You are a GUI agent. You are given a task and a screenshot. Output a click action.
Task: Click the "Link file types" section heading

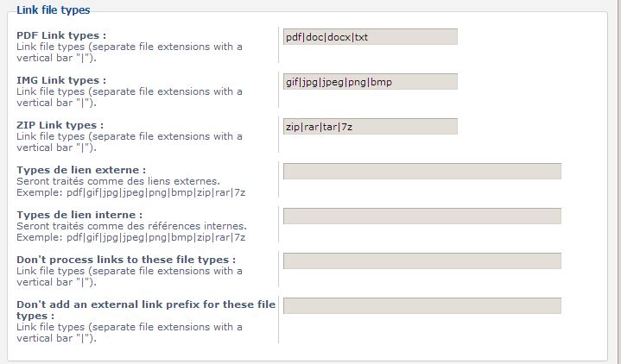[53, 9]
